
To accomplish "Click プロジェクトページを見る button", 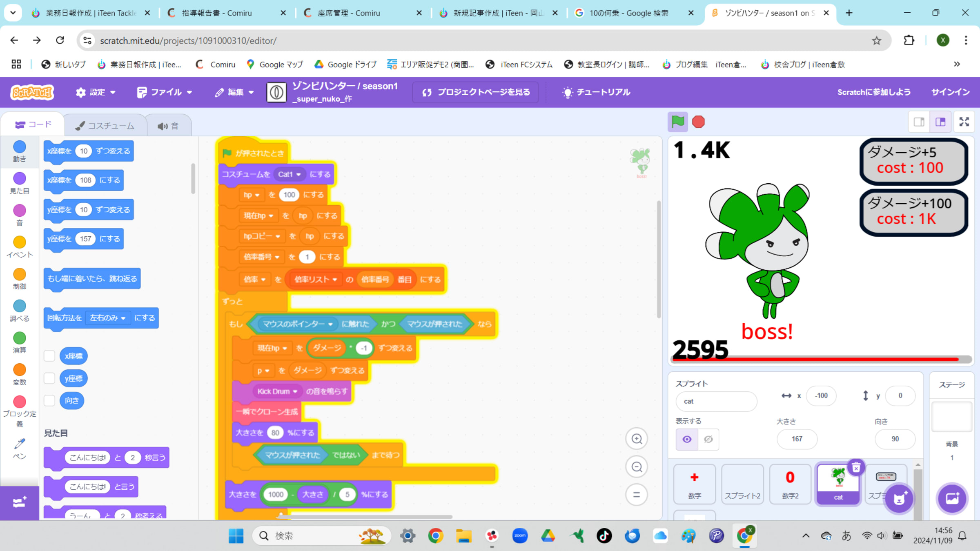I will point(476,92).
